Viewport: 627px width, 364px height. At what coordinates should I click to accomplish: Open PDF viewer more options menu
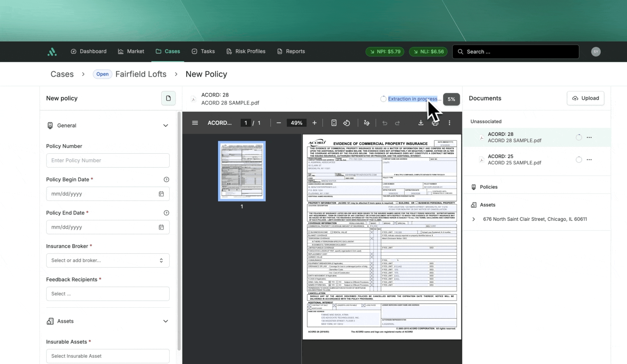pos(449,123)
